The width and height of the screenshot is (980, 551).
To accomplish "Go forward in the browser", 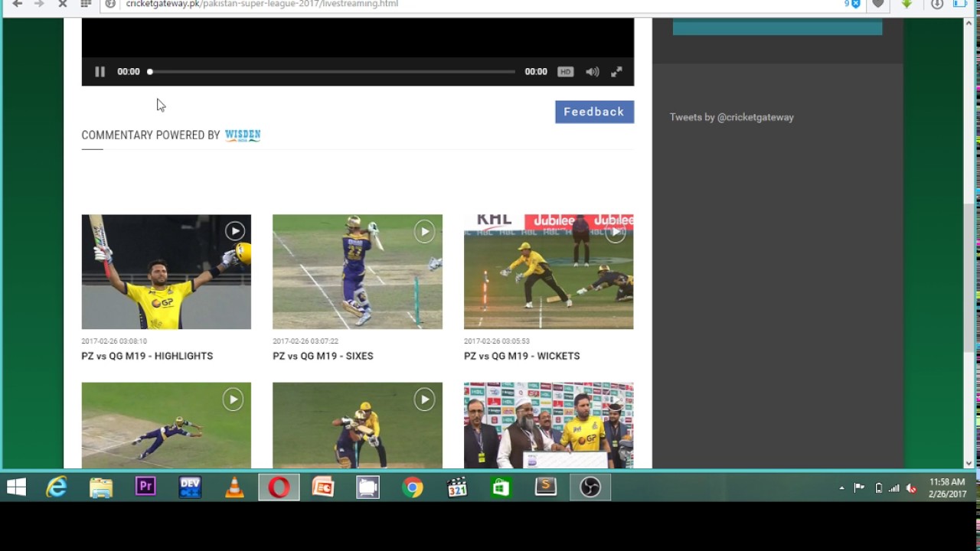I will pyautogui.click(x=39, y=4).
